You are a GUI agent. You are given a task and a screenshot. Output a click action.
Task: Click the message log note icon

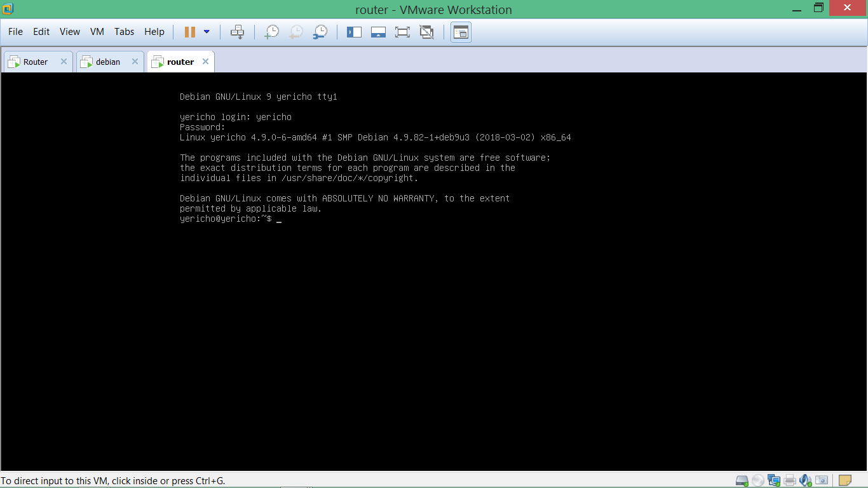[845, 480]
